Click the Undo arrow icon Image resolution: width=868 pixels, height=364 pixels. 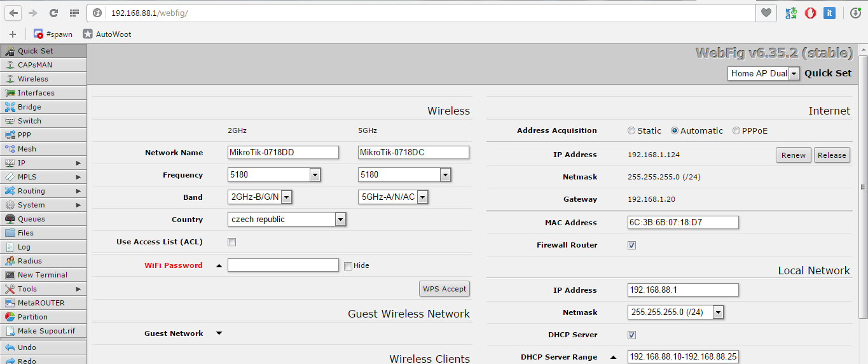(x=10, y=347)
